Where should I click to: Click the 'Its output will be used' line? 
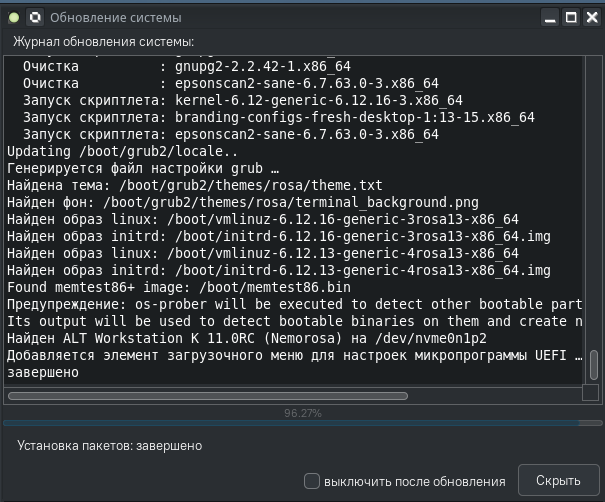click(x=294, y=321)
